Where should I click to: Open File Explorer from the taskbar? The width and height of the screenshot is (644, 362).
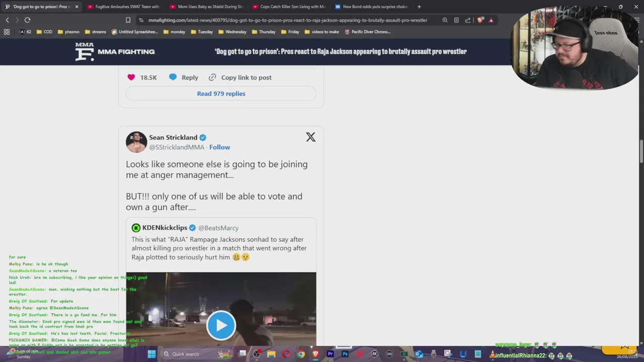[271, 354]
